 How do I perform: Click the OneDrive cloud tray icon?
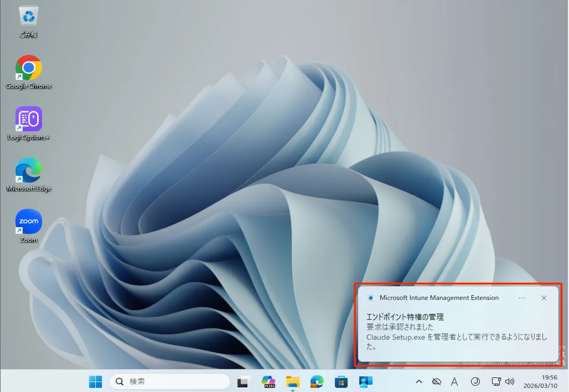tap(437, 382)
